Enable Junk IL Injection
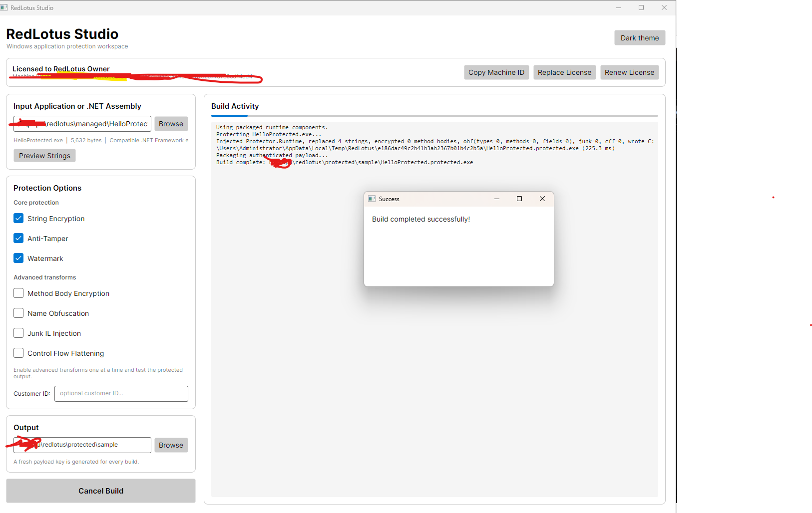812x513 pixels. [18, 333]
